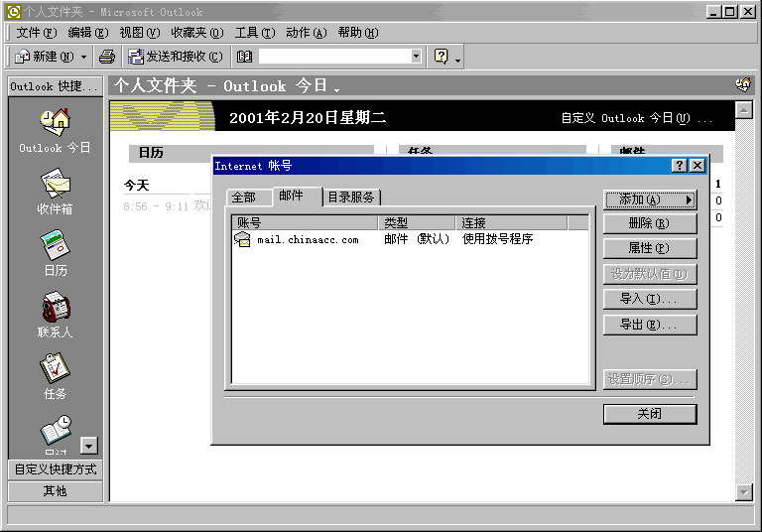The width and height of the screenshot is (762, 532).
Task: Select the mail.chinaacc.com account row
Action: 411,239
